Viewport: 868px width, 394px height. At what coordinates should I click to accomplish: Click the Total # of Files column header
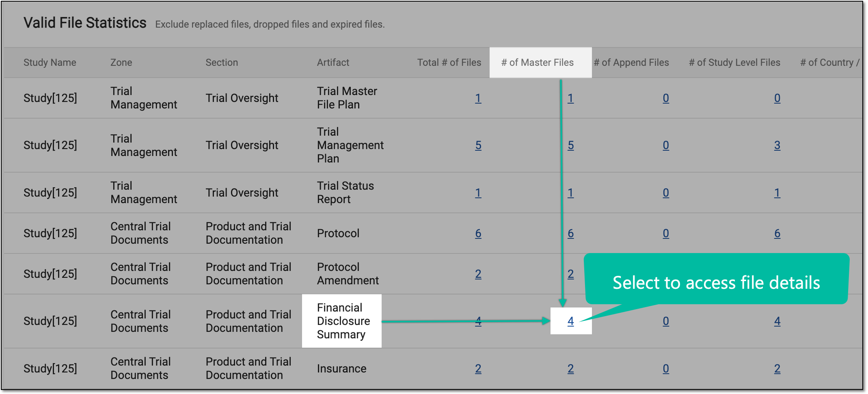[x=449, y=63]
